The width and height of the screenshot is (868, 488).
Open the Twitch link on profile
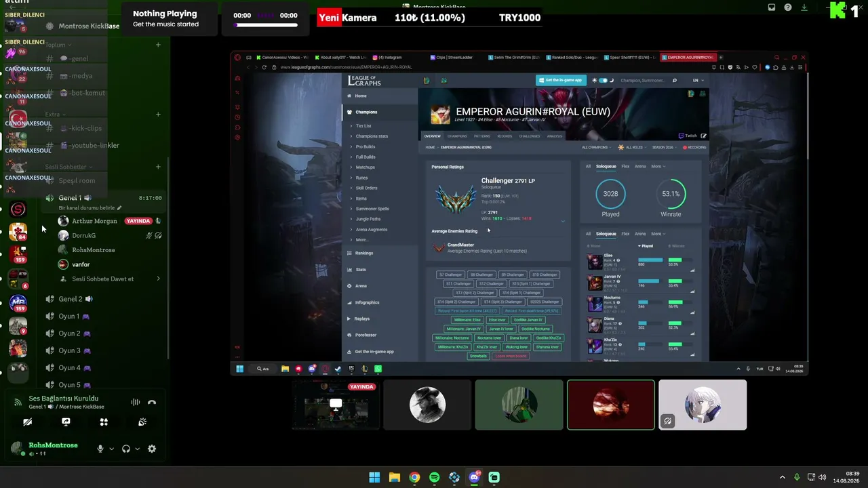point(688,136)
